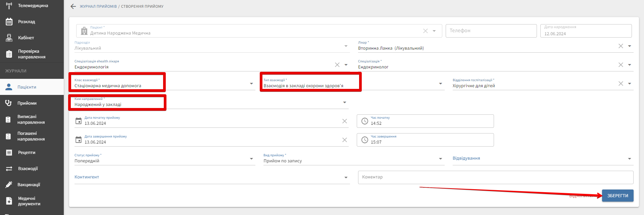Click the Коментар text field

(496, 177)
